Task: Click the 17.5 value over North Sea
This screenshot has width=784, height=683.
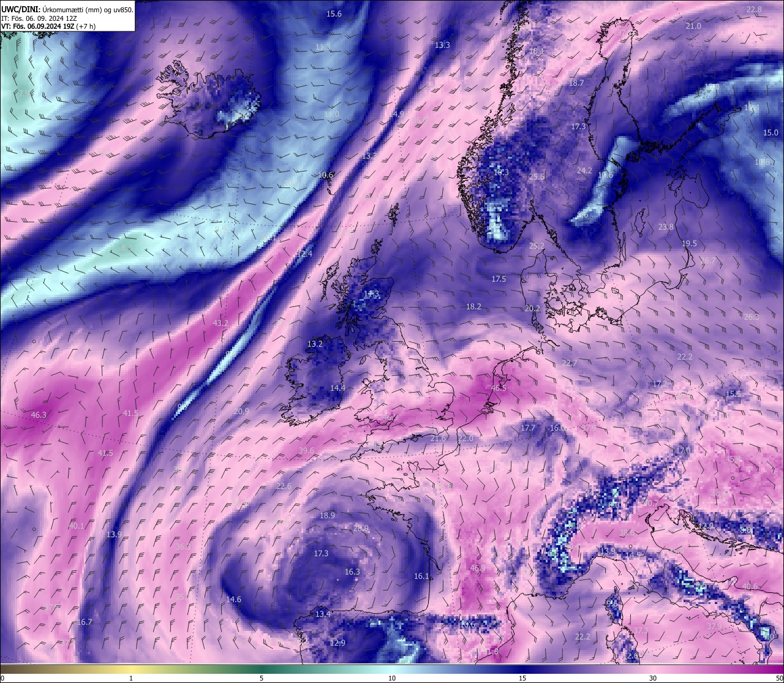Action: coord(499,279)
